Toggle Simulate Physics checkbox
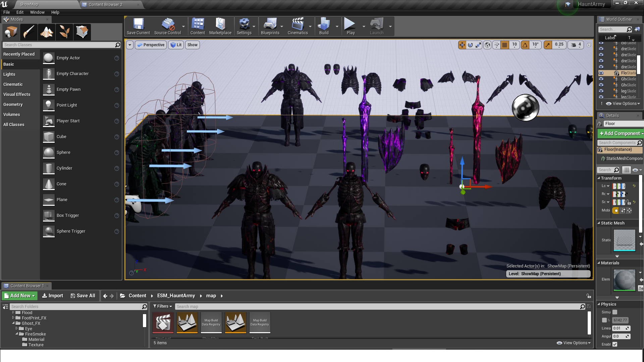This screenshot has width=644, height=362. click(x=615, y=312)
